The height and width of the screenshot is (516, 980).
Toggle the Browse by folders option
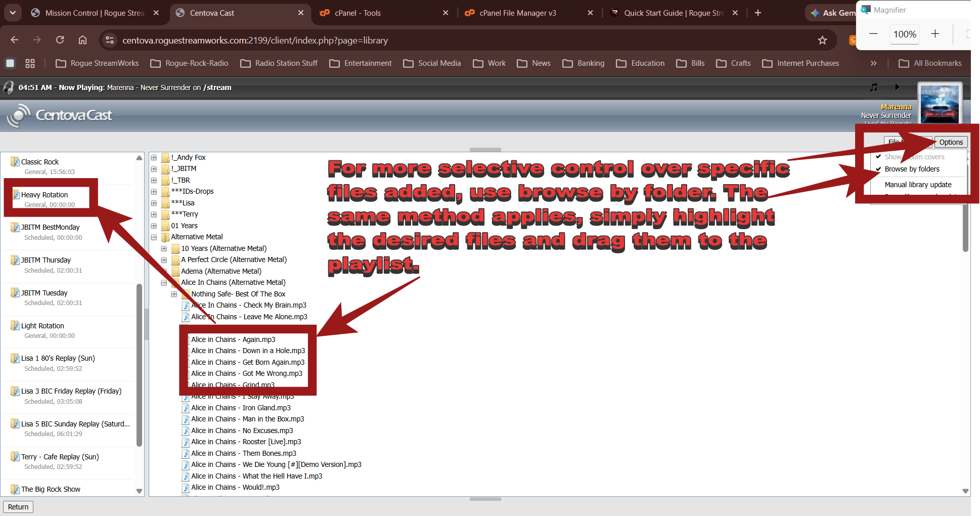pyautogui.click(x=912, y=169)
